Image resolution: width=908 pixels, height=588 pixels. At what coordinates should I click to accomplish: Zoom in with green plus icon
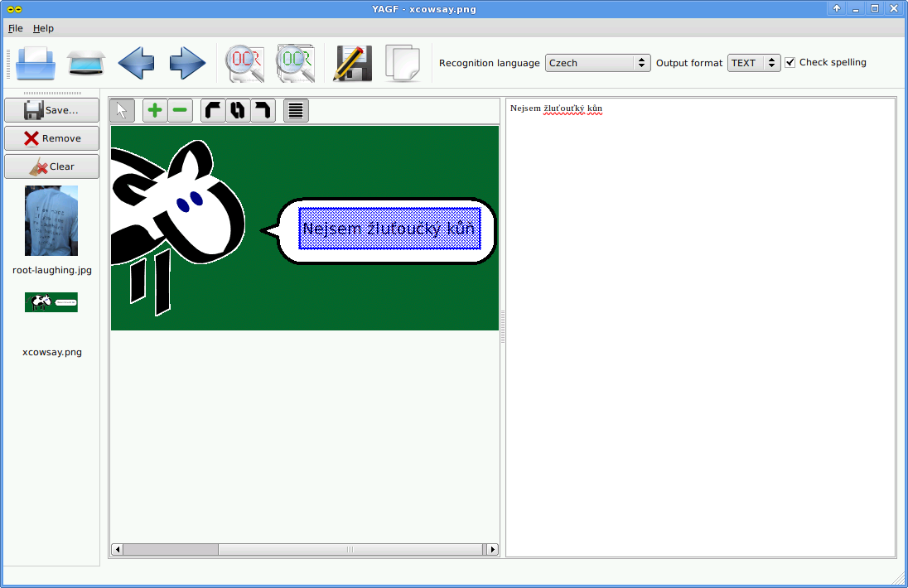[x=155, y=110]
